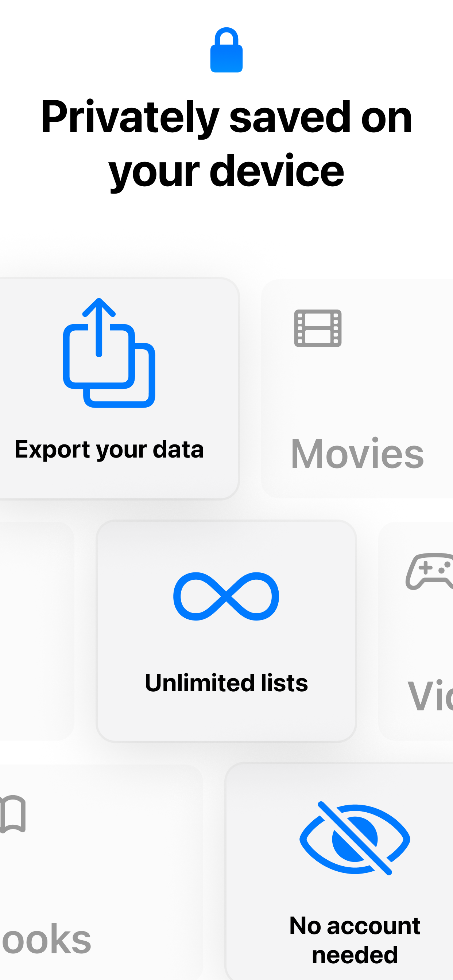Tap the book icon
The height and width of the screenshot is (980, 453).
[x=12, y=814]
